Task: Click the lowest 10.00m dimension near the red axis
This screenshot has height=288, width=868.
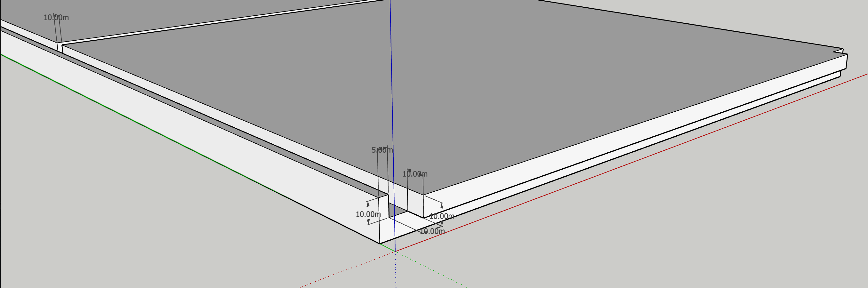Action: [432, 231]
